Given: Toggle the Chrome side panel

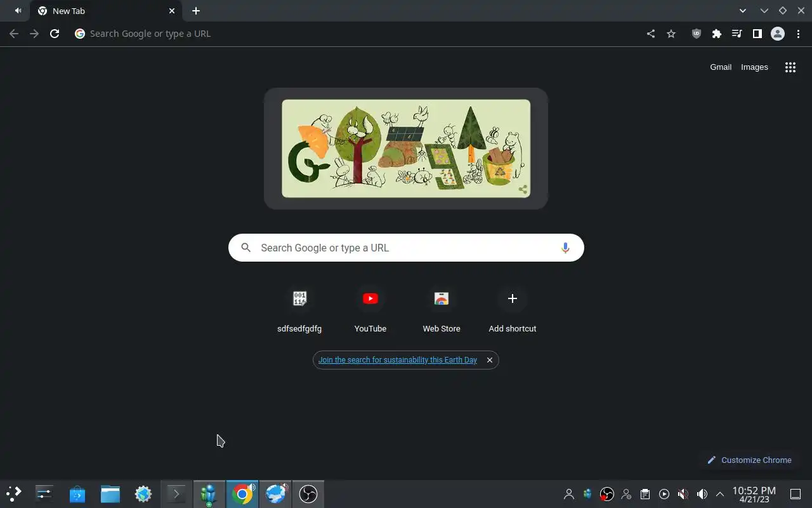Looking at the screenshot, I should [757, 34].
